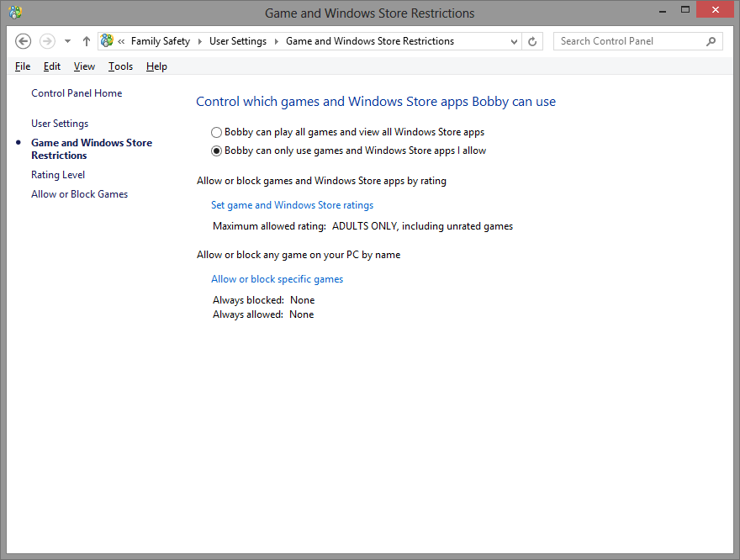Select "Bobby can play all games" option
Screen dimensions: 740x560
[216, 132]
